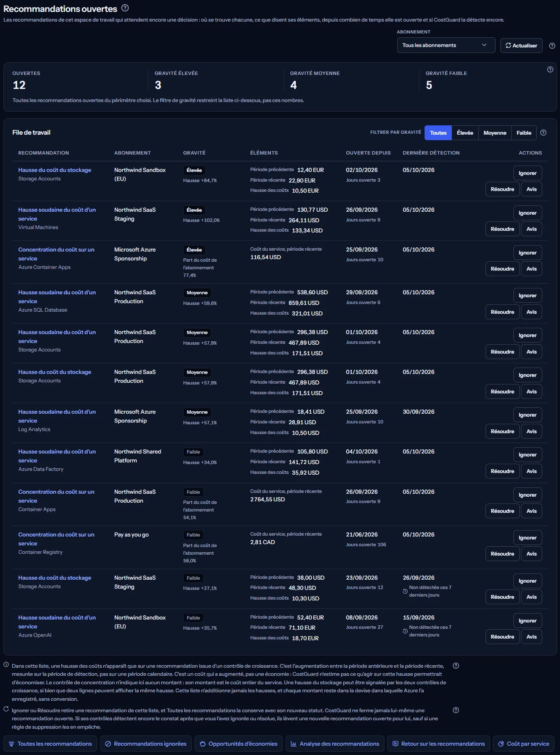This screenshot has height=755, width=560.
Task: Open help icon beside Recommandations ouvertes title
Action: pos(125,8)
